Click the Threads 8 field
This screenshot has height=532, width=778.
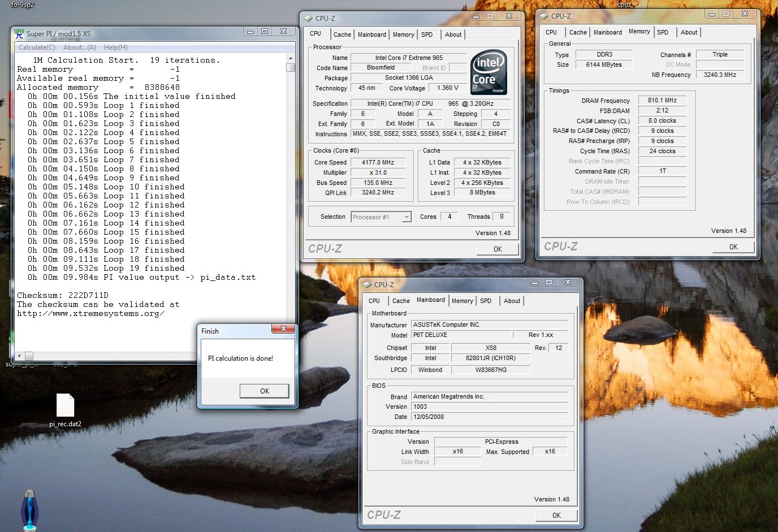point(501,216)
